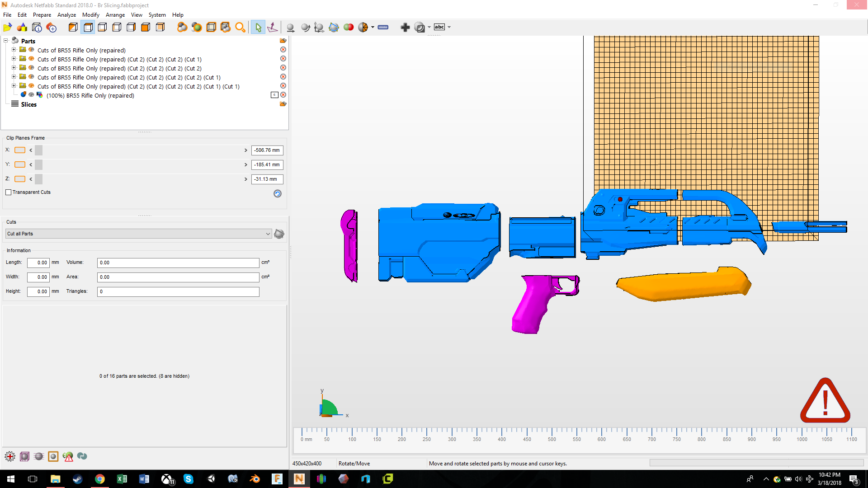Select the arrow selection mode tool
Viewport: 868px width, 488px height.
(x=258, y=28)
